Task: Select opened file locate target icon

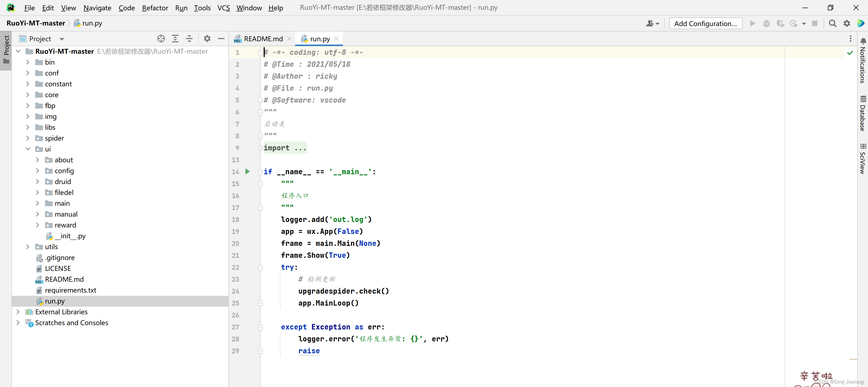Action: pyautogui.click(x=161, y=39)
